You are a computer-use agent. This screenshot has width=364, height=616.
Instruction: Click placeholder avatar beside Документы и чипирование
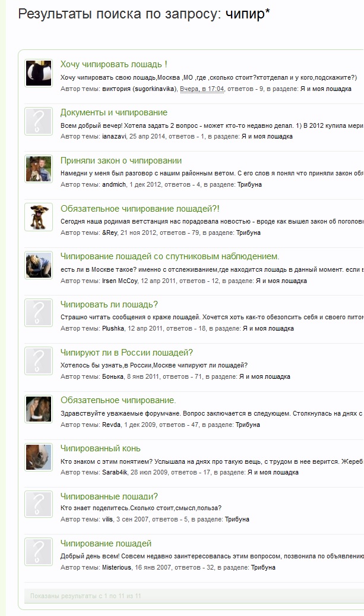(x=39, y=121)
